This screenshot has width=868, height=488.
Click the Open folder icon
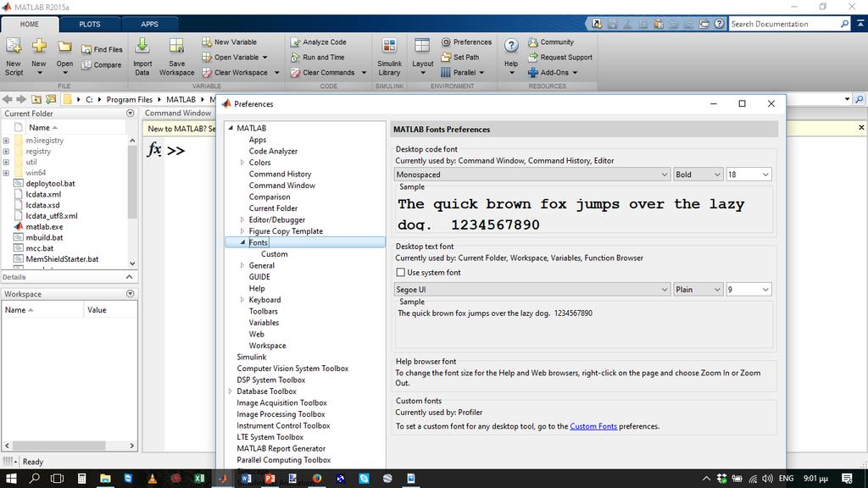click(64, 46)
